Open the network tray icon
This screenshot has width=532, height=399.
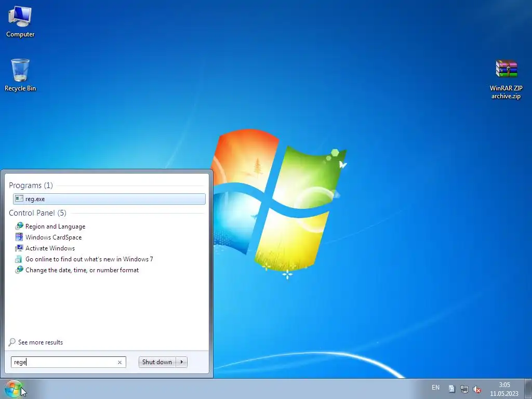coord(464,389)
